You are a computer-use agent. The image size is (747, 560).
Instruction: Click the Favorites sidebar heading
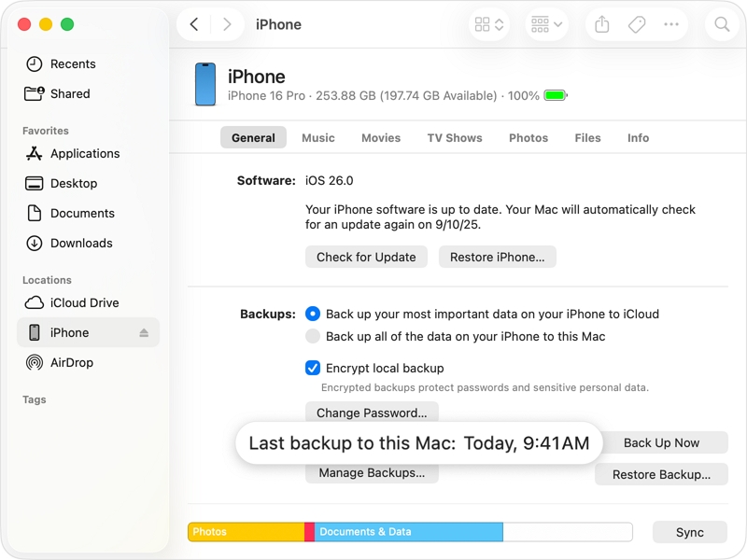45,131
